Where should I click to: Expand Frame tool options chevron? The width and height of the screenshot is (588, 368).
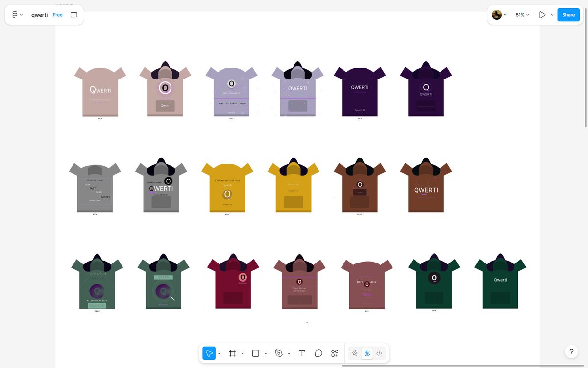242,353
